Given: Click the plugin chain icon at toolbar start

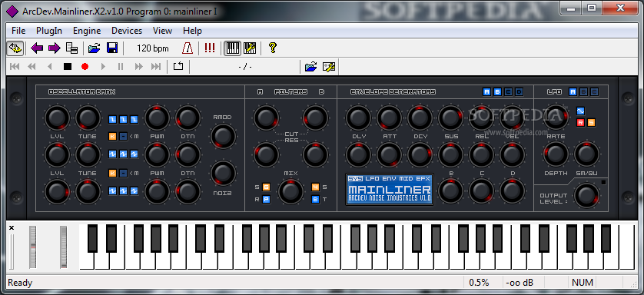Looking at the screenshot, I should 15,48.
